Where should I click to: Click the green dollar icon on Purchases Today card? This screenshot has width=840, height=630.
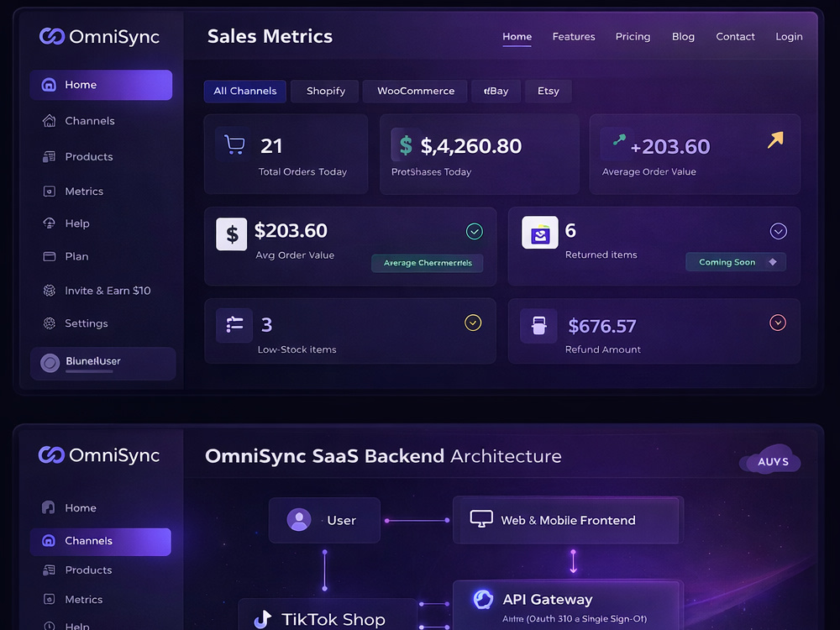click(406, 145)
